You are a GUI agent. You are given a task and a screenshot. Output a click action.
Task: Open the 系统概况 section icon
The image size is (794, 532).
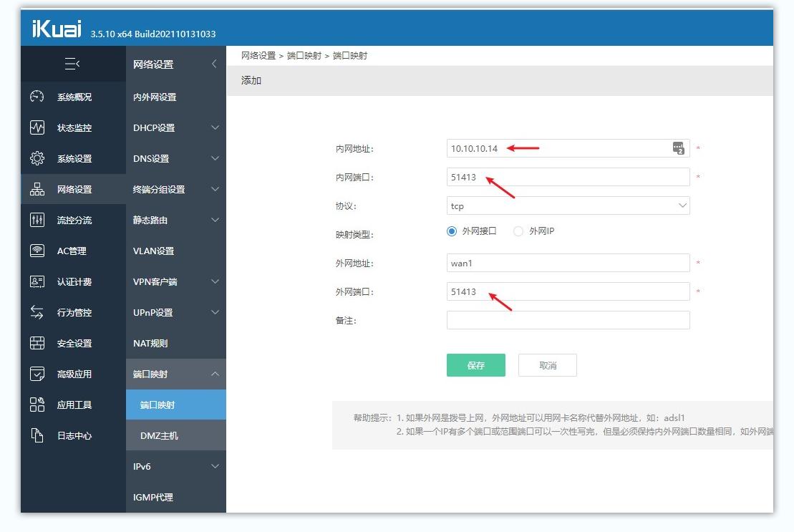[x=38, y=97]
